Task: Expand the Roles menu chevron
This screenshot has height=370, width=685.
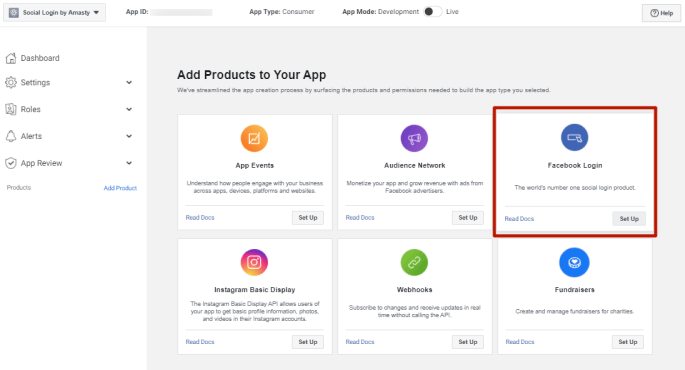Action: pyautogui.click(x=129, y=109)
